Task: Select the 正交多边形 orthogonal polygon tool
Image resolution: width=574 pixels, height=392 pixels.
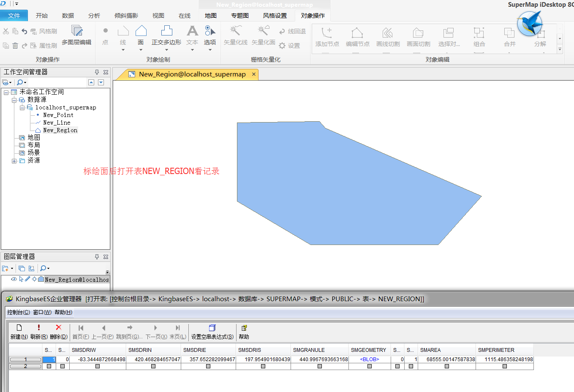Action: pos(166,35)
